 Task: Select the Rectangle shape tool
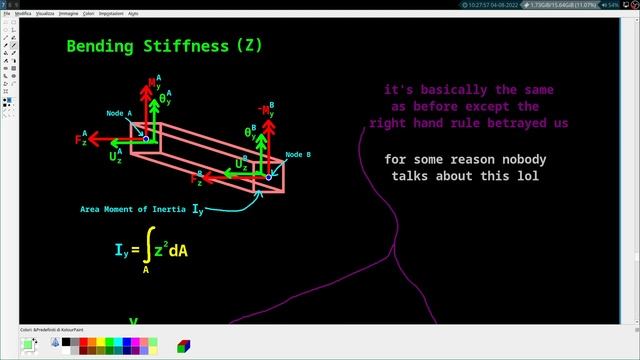(x=13, y=68)
